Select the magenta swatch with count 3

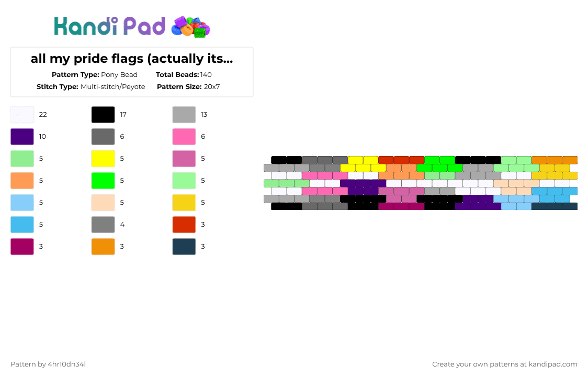click(x=22, y=247)
